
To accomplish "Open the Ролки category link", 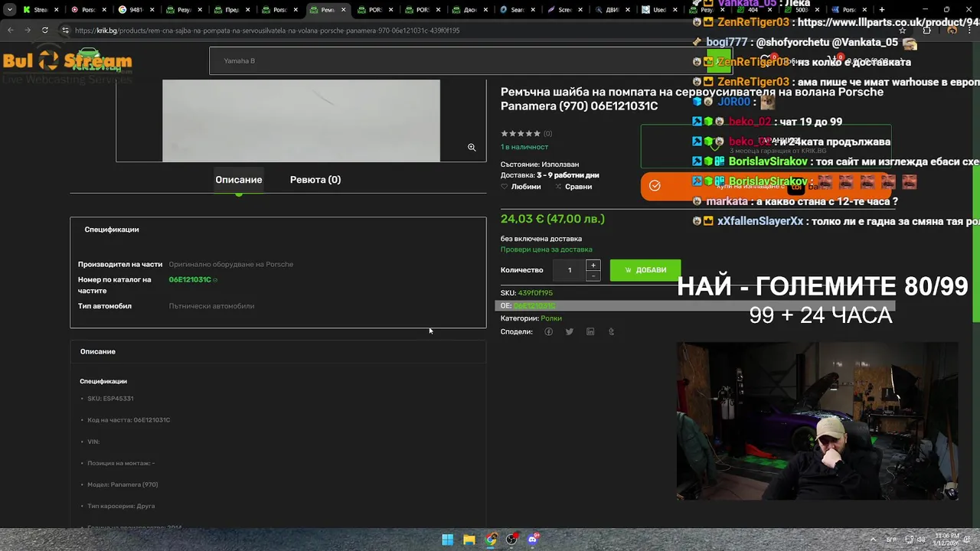I will (551, 318).
